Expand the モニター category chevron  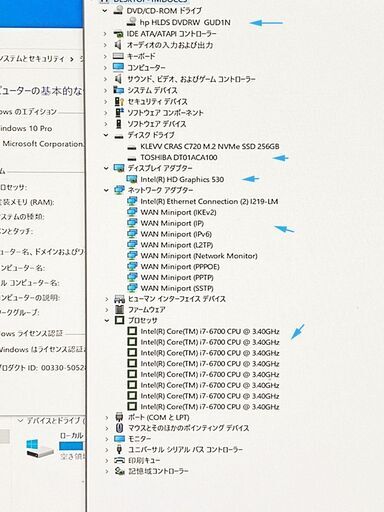click(107, 439)
